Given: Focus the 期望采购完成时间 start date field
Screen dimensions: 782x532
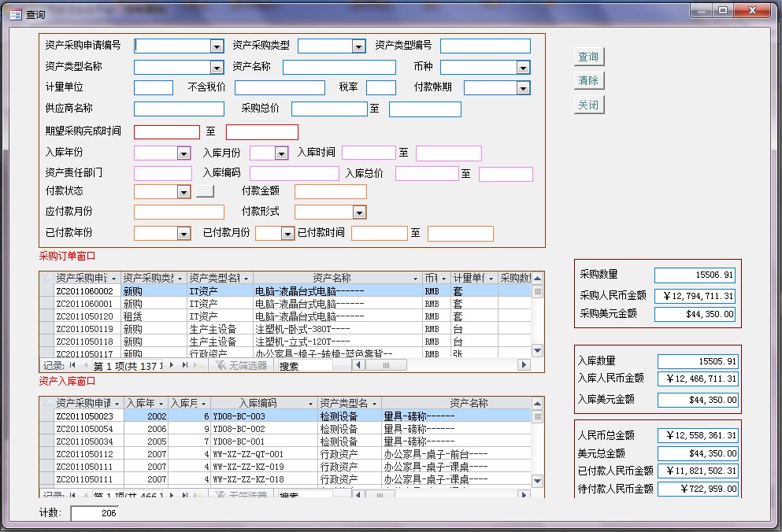Looking at the screenshot, I should click(x=167, y=132).
